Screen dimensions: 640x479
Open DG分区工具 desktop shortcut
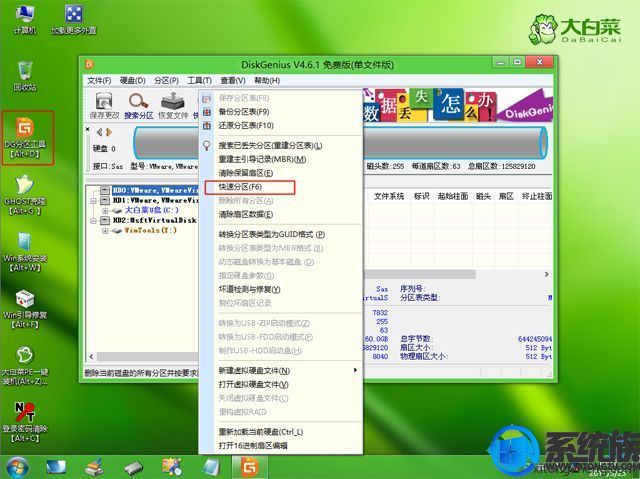point(25,138)
